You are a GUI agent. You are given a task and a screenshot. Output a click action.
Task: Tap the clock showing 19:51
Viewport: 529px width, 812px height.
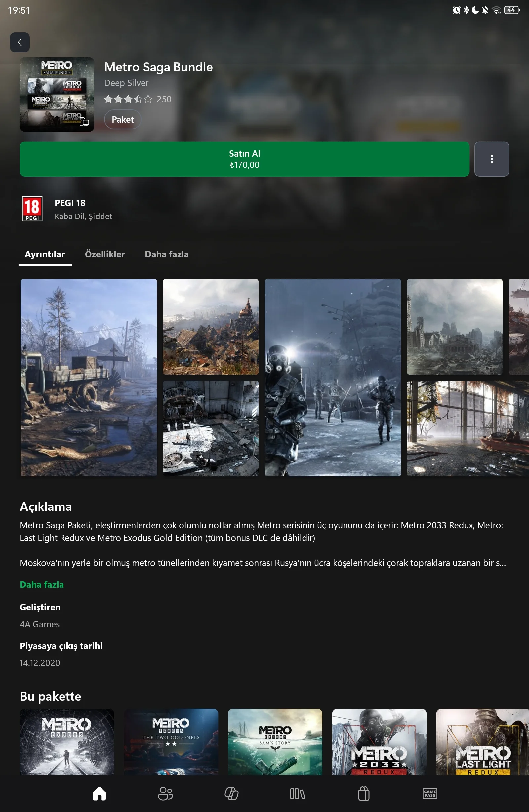coord(20,10)
